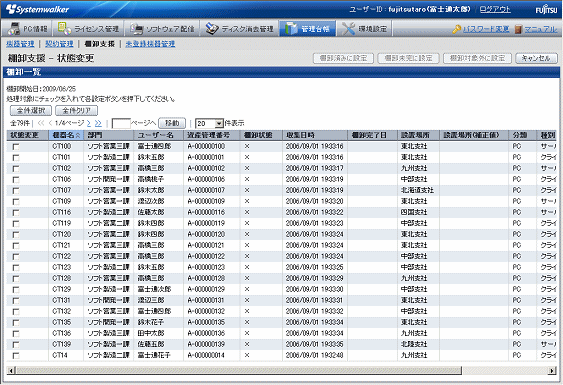
Task: Click cell A-000000116
Action: (x=206, y=213)
